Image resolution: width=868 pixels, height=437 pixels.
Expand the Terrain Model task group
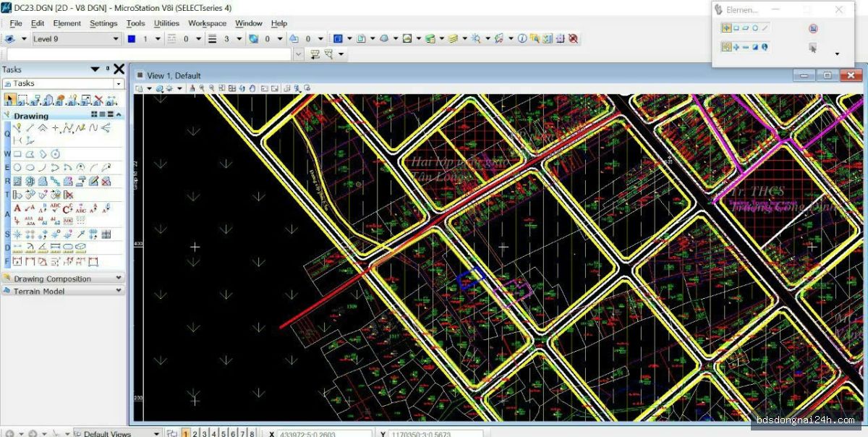pos(63,291)
